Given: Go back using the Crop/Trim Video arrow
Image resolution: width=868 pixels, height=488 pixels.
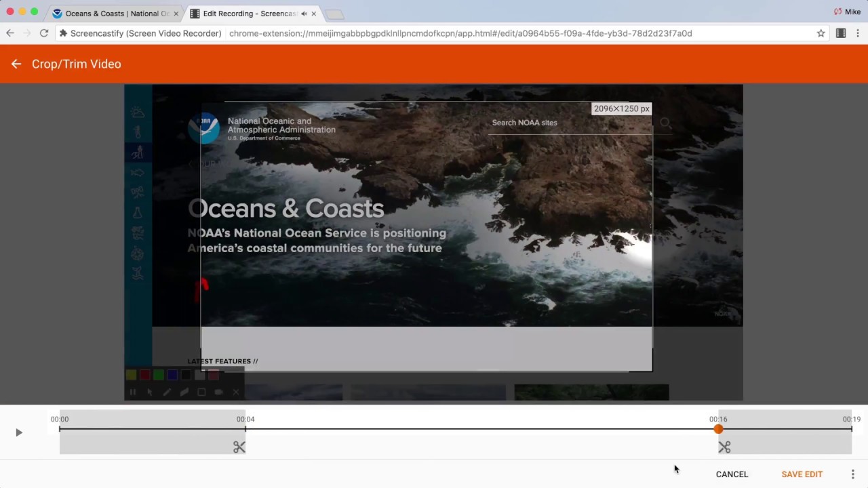Looking at the screenshot, I should (x=16, y=64).
